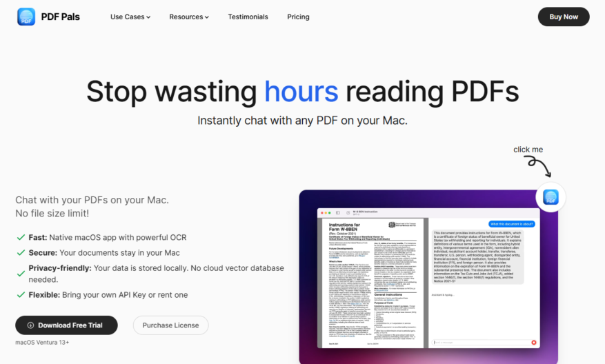Viewport: 605px width, 364px height.
Task: Click the Use Cases chevron arrow
Action: [x=148, y=17]
